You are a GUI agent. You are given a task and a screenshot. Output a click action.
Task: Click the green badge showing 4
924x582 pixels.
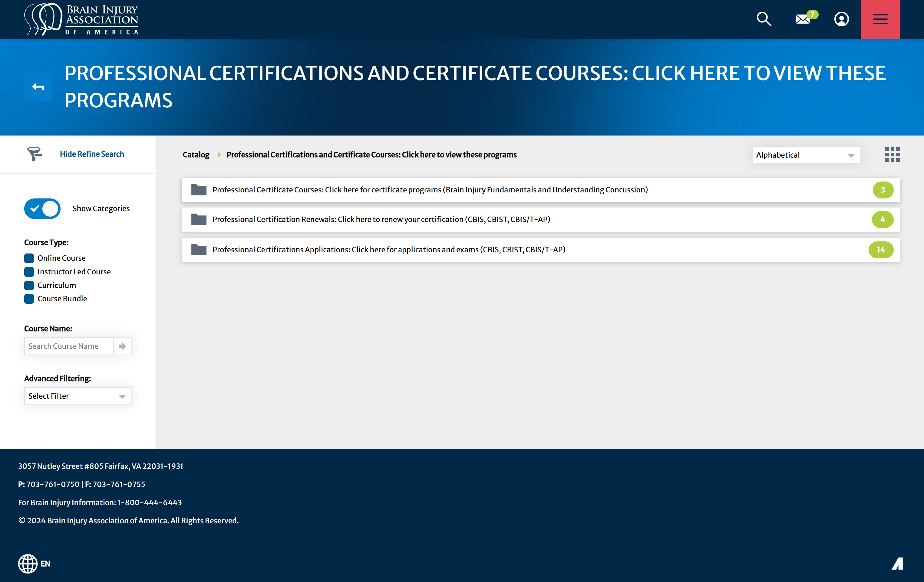click(883, 219)
